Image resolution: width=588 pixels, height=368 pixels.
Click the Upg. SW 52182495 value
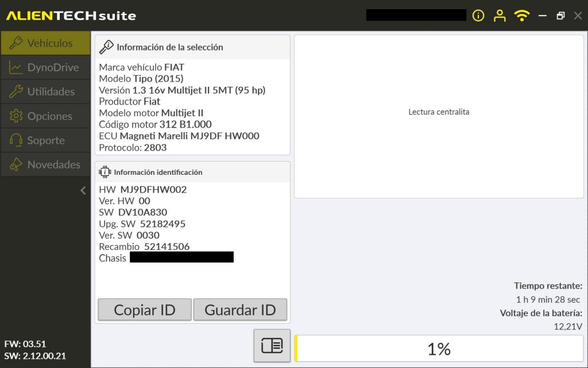(163, 224)
